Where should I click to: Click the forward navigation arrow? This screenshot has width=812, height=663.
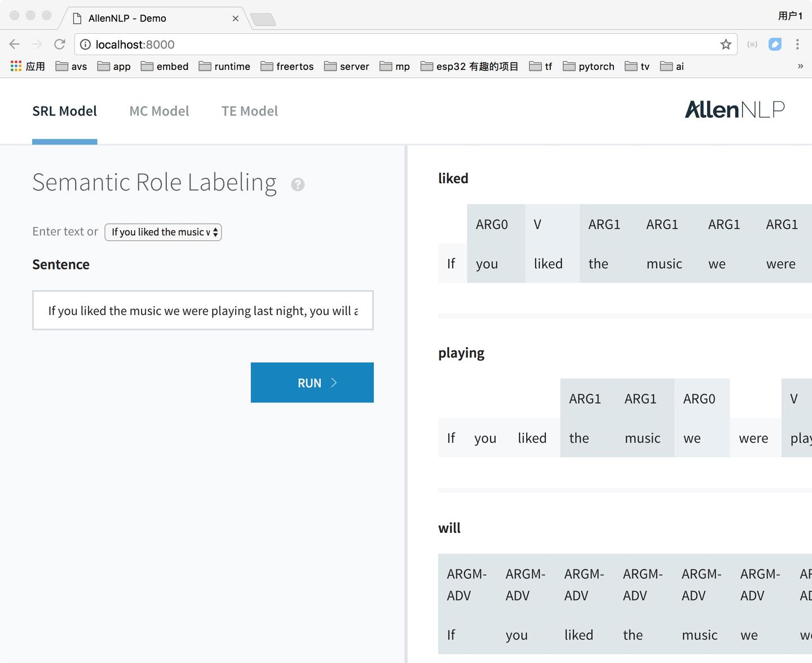pos(37,44)
